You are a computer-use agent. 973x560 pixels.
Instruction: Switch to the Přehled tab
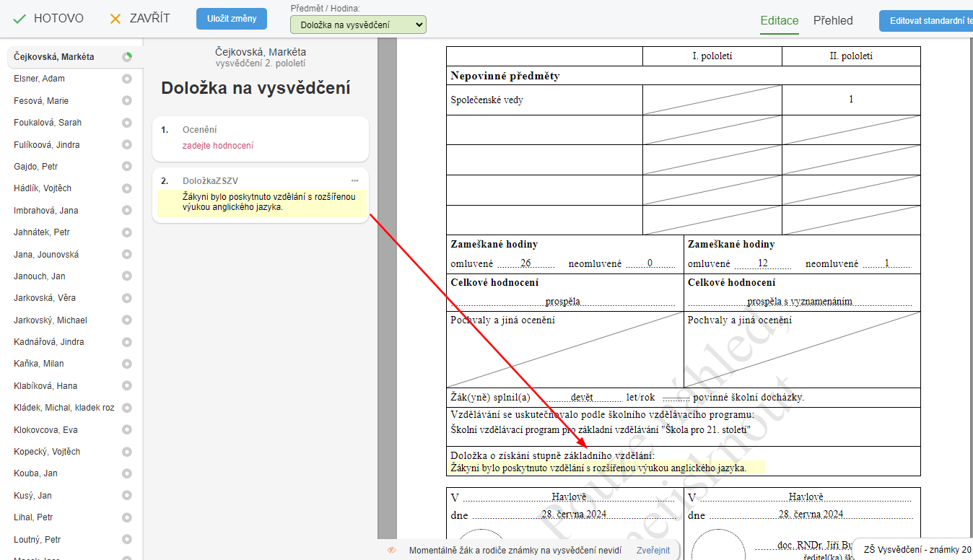click(x=833, y=20)
